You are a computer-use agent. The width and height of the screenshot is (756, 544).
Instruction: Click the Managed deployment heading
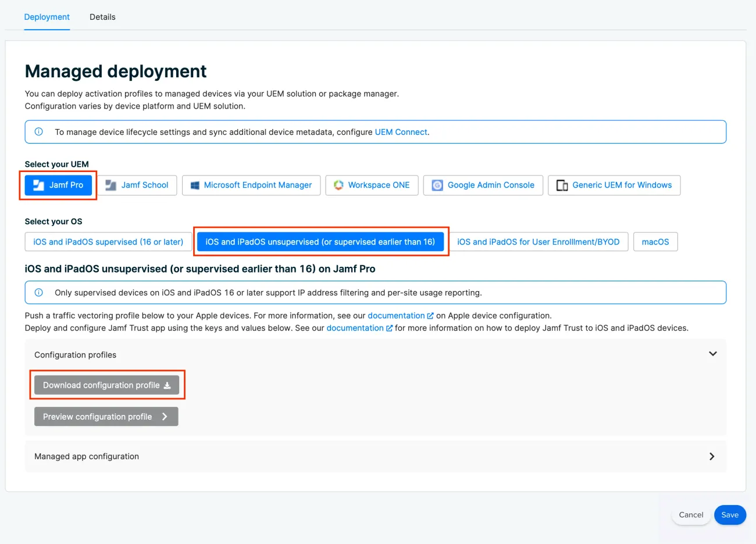(116, 71)
